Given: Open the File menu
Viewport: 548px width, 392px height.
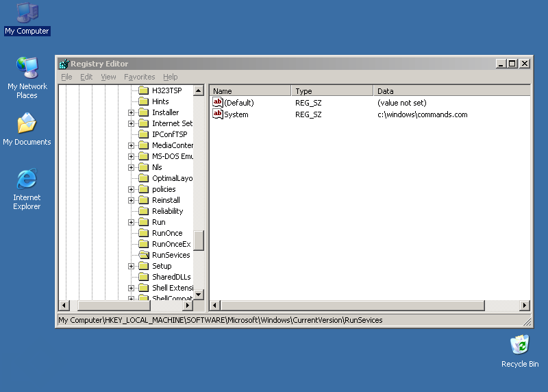Looking at the screenshot, I should click(x=66, y=77).
